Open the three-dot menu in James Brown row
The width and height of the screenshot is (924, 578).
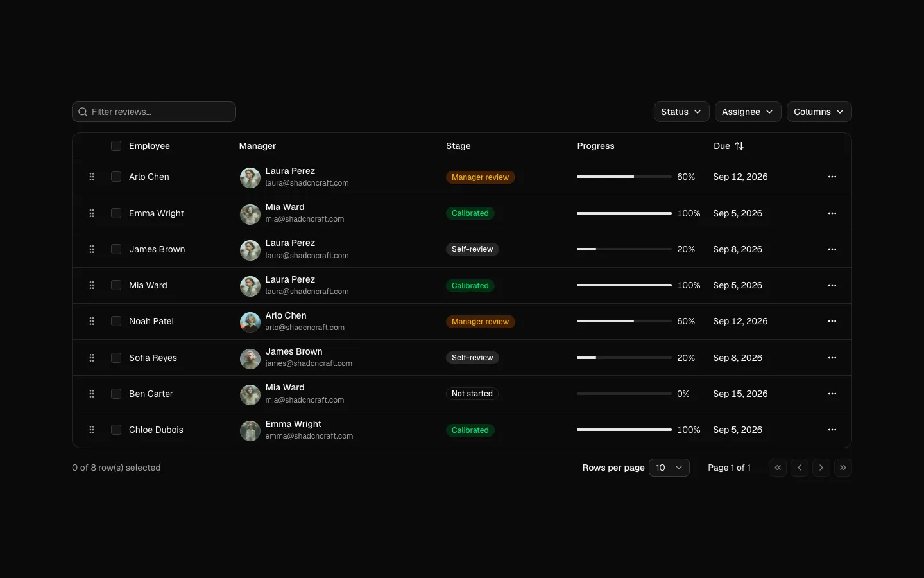832,249
